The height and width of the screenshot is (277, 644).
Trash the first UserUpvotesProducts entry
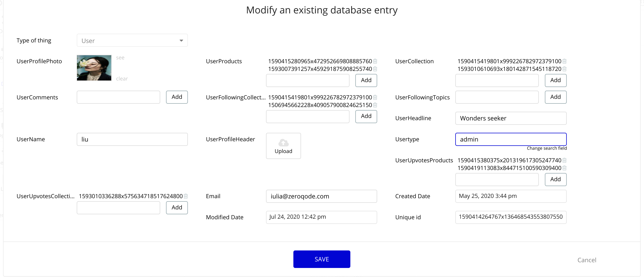coord(564,160)
